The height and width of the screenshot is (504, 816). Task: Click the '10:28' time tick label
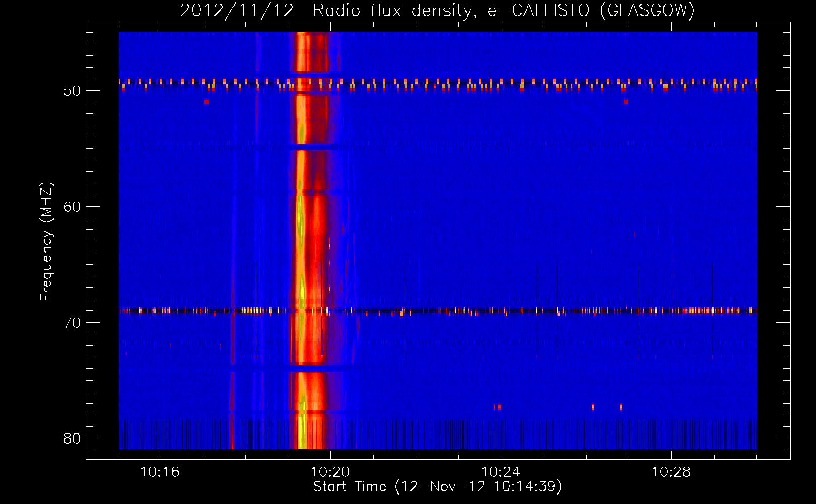671,472
